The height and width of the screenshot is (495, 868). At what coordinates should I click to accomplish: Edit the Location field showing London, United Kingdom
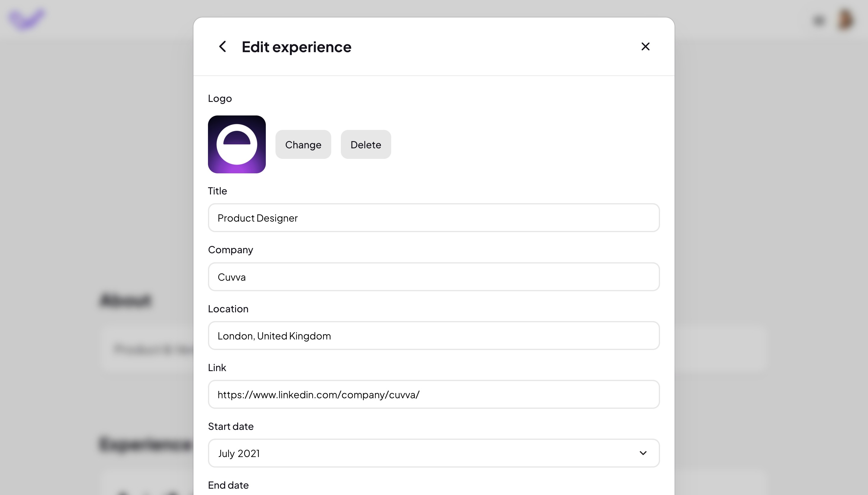433,336
